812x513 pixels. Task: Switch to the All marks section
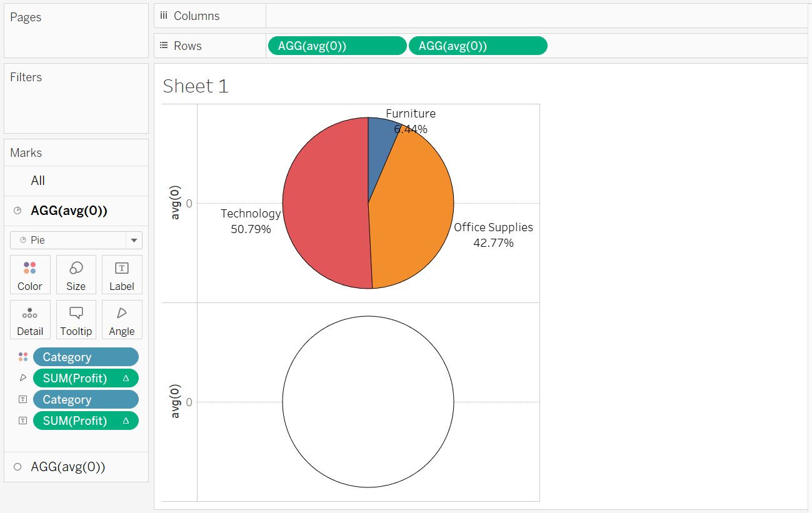pos(38,181)
